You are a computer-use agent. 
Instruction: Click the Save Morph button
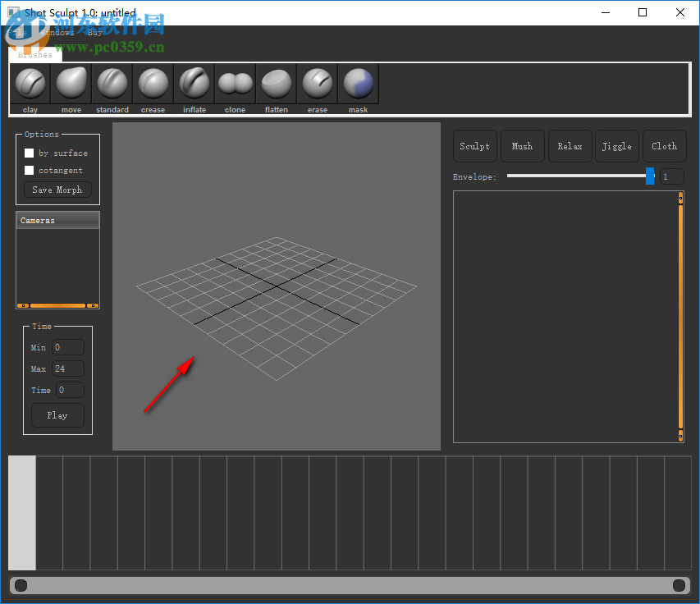57,190
